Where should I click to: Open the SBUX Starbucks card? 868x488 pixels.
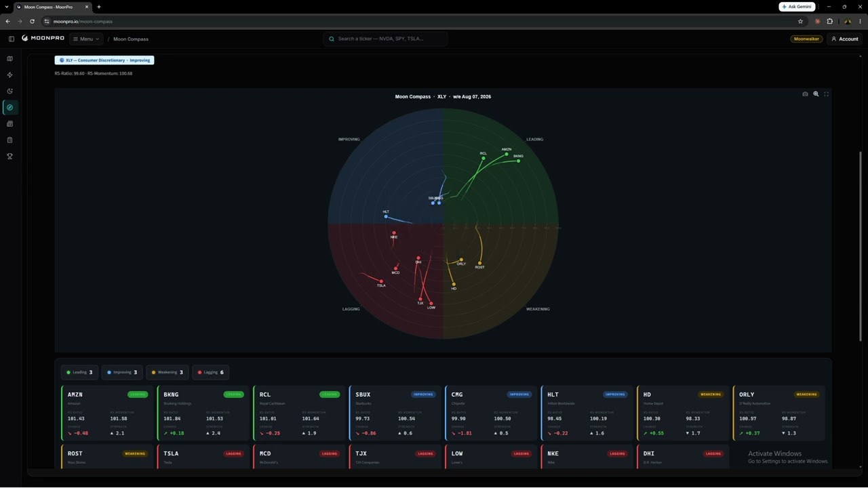394,413
